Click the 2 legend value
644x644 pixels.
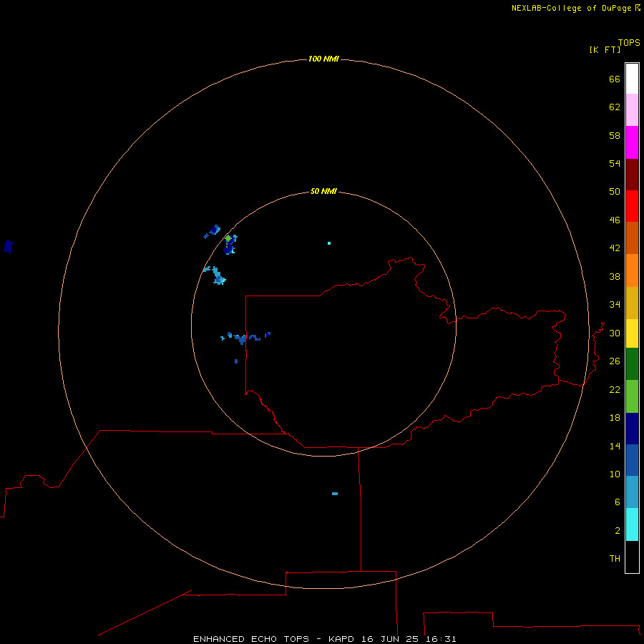pos(618,530)
